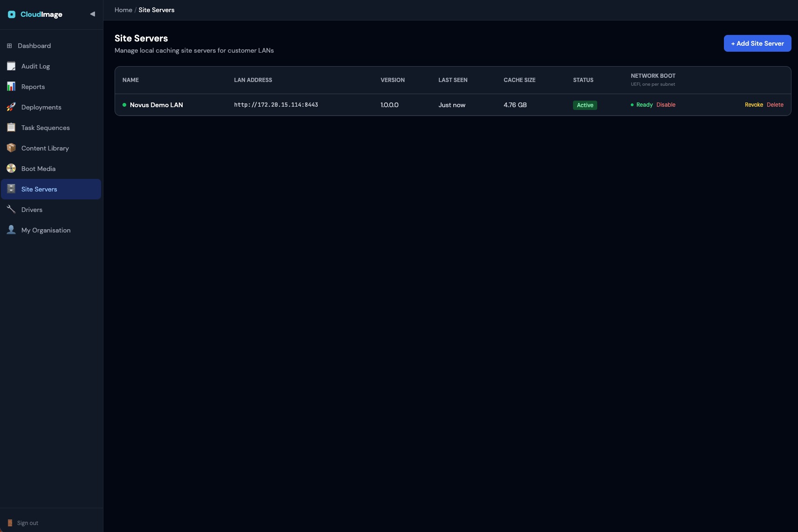Collapse the sidebar with the arrow
Image resolution: width=798 pixels, height=532 pixels.
click(92, 14)
